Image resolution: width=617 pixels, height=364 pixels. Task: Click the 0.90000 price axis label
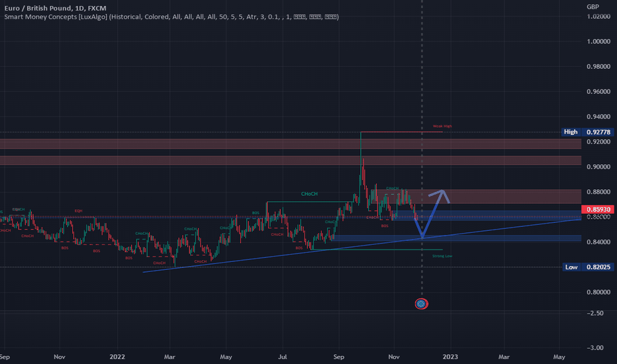[598, 167]
